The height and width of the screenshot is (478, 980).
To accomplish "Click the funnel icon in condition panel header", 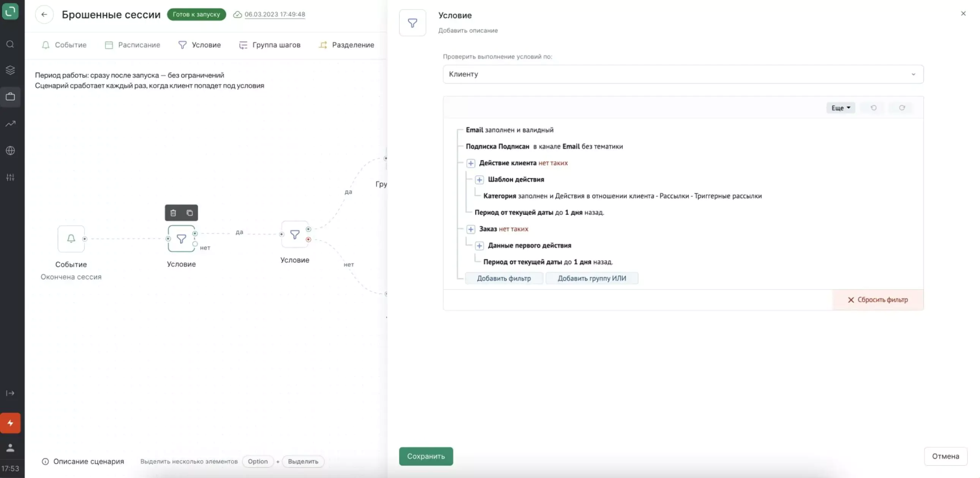I will point(413,23).
